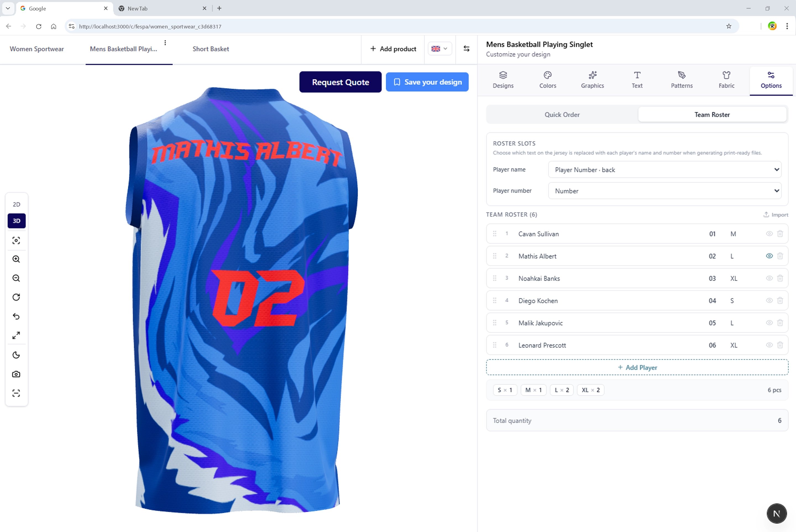Grab drag handle of Leonard Prescott row
This screenshot has height=532, width=796.
(x=494, y=345)
